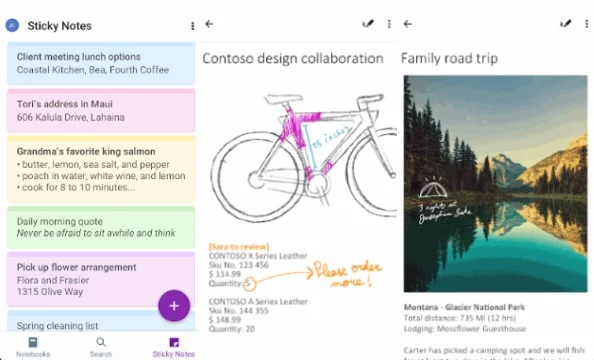Open Client meeting lunch options note
The image size is (594, 360).
[x=101, y=63]
